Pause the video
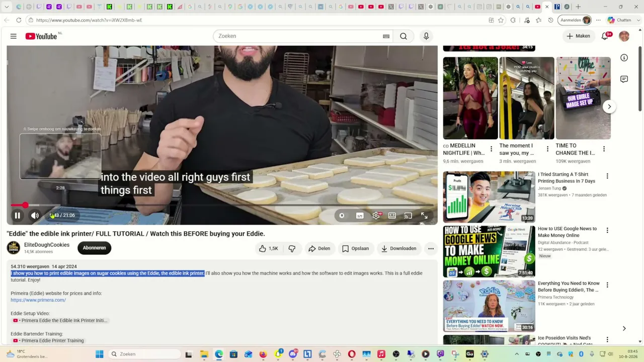 (17, 216)
